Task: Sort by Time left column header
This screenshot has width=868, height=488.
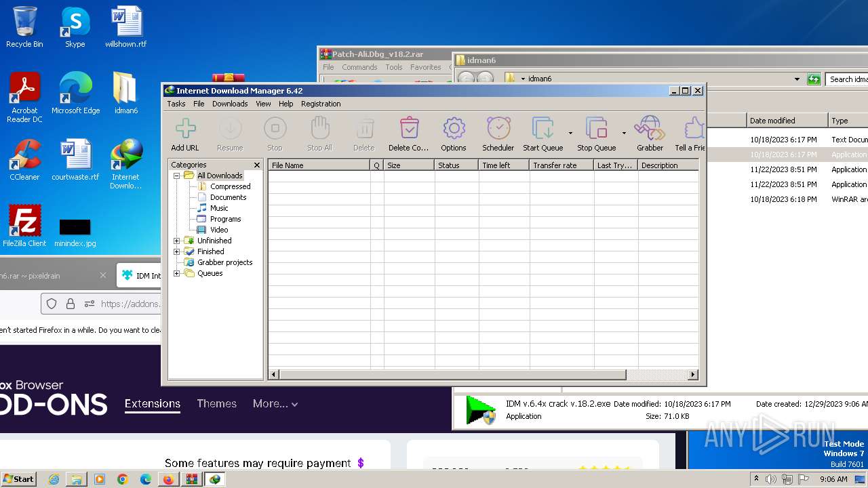Action: tap(503, 165)
